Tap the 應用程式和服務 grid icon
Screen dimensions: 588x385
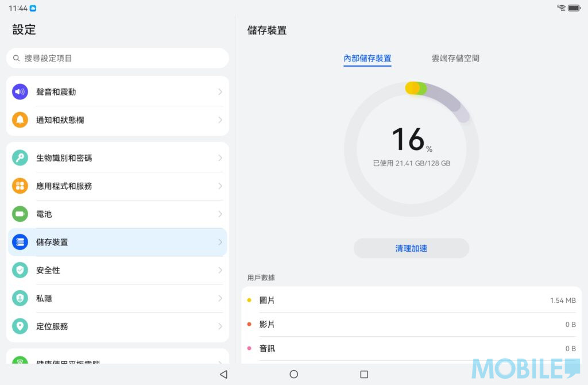coord(20,186)
